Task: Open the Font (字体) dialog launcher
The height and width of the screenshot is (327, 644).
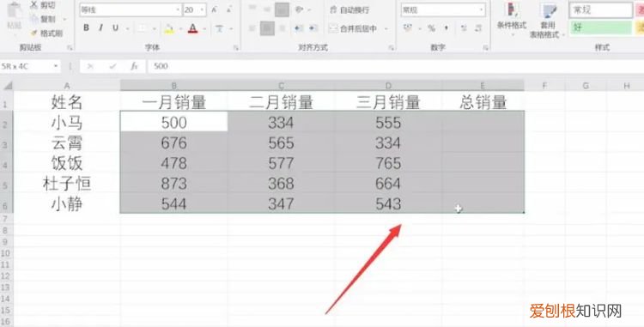Action: [x=236, y=48]
